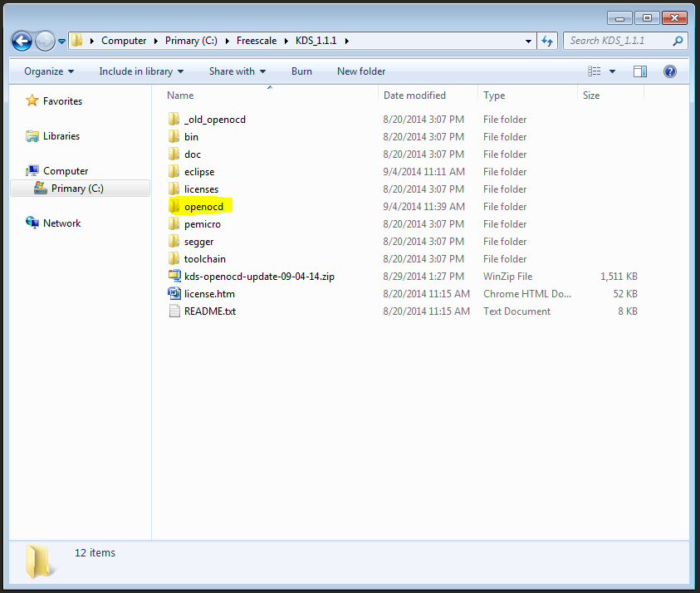This screenshot has width=700, height=593.
Task: Open the Share with menu
Action: pyautogui.click(x=237, y=71)
